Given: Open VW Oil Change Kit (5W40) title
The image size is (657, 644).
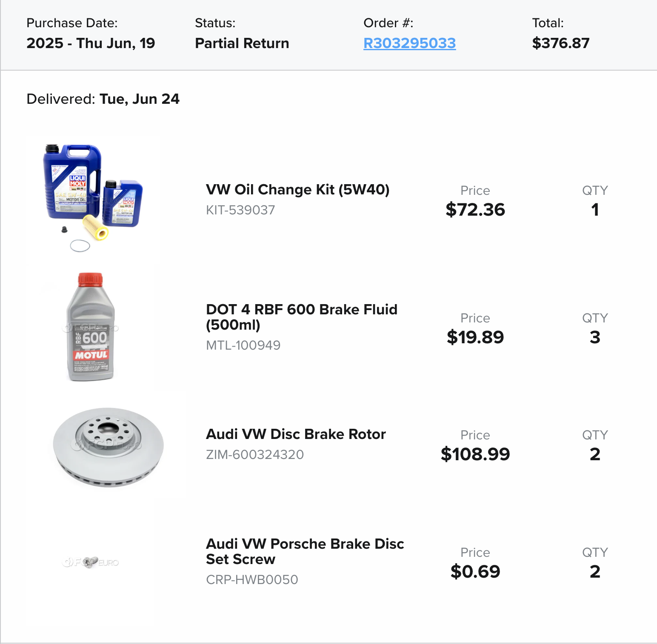Looking at the screenshot, I should [297, 189].
